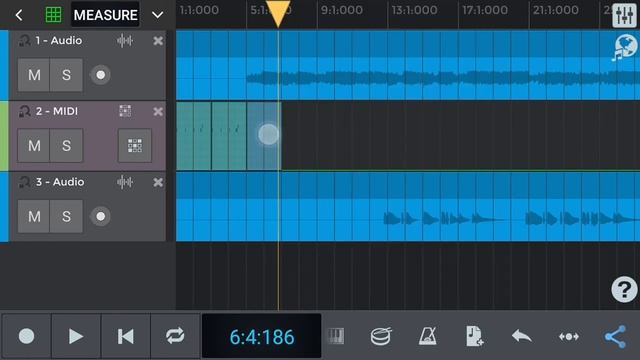The image size is (640, 360).
Task: Start recording with the transport record button
Action: click(x=27, y=336)
